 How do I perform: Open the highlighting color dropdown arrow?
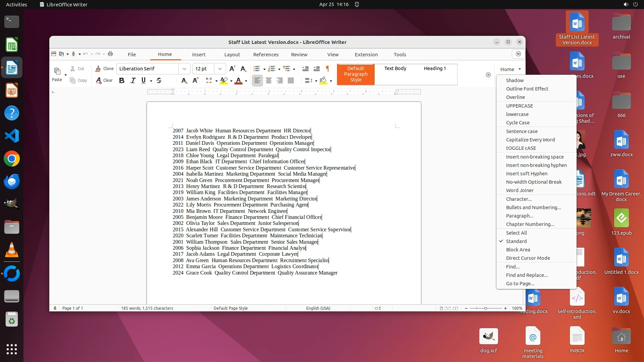(x=231, y=81)
